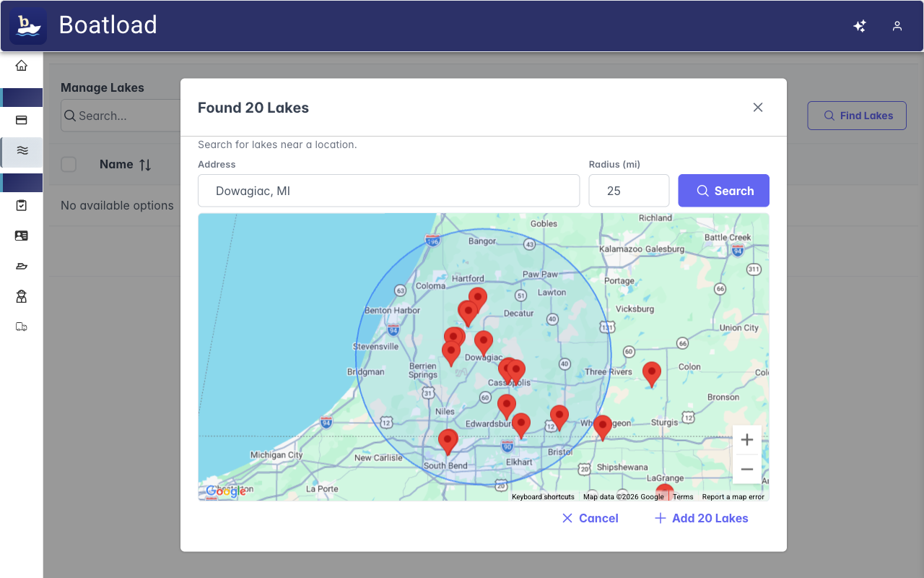
Task: Click the lake pin near LaGrange
Action: (665, 493)
